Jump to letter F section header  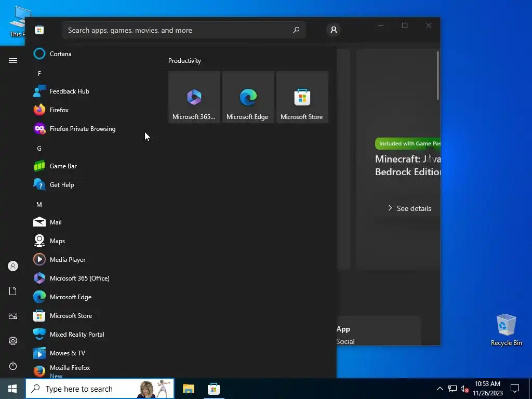[39, 74]
